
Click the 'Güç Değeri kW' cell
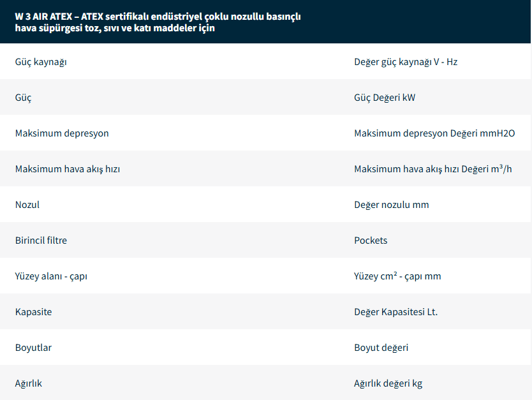tap(385, 98)
